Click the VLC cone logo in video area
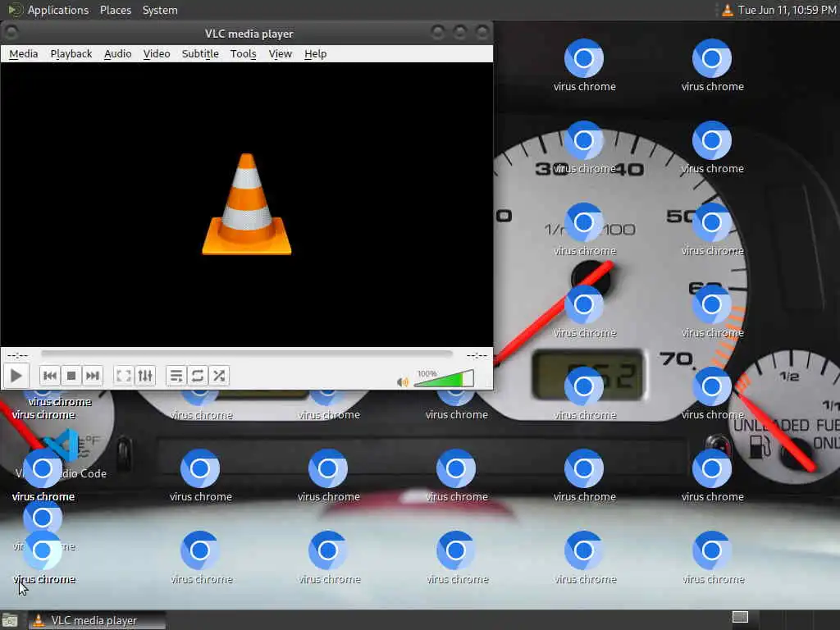 (x=247, y=204)
